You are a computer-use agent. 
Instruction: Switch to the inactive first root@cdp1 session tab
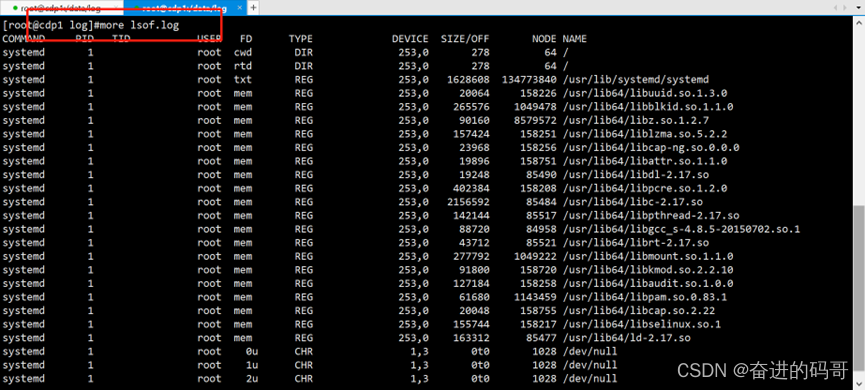point(61,8)
